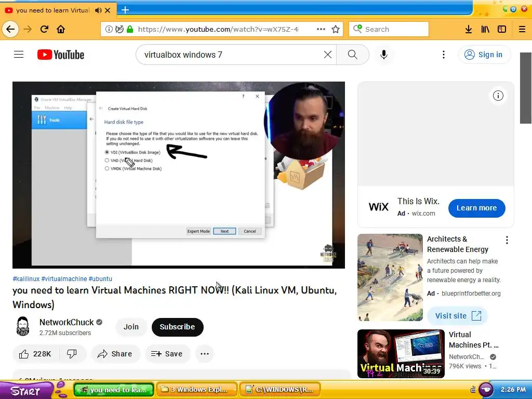
Task: Open options menu for Architects ad
Action: point(507,240)
